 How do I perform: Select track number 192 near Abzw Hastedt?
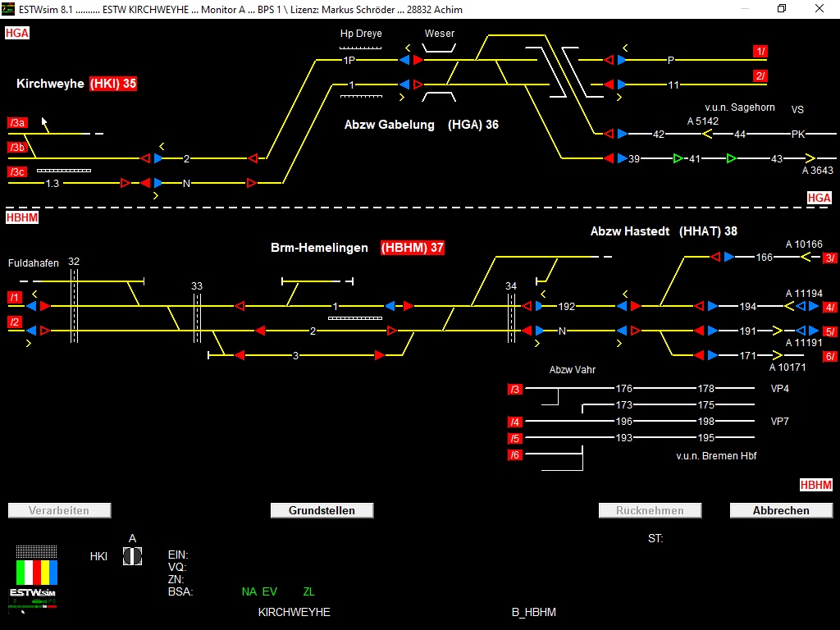(x=567, y=306)
